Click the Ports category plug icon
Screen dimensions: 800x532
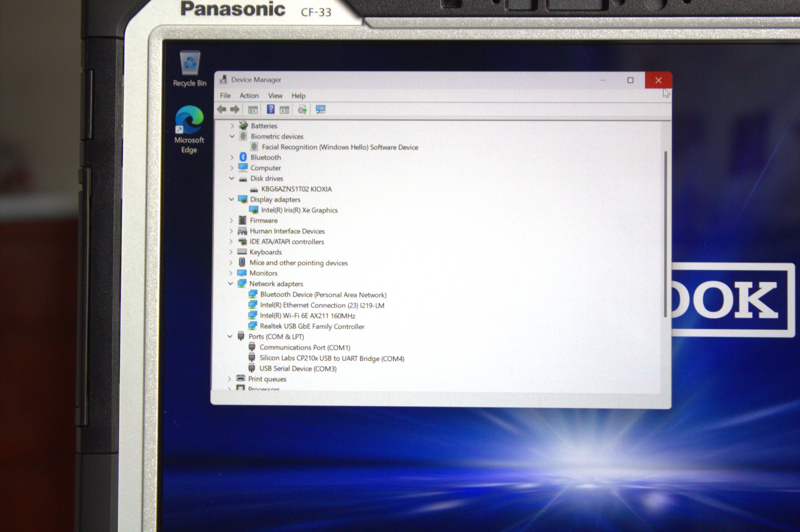click(x=241, y=336)
